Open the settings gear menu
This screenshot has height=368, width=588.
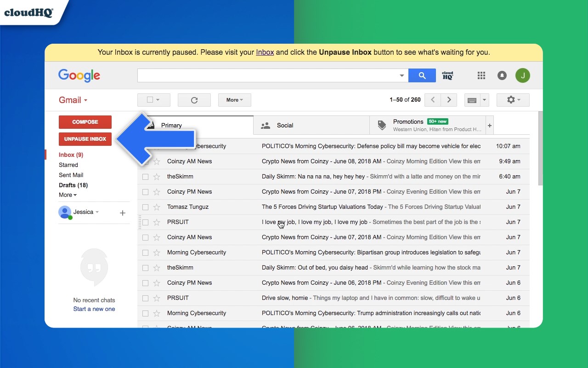point(513,100)
